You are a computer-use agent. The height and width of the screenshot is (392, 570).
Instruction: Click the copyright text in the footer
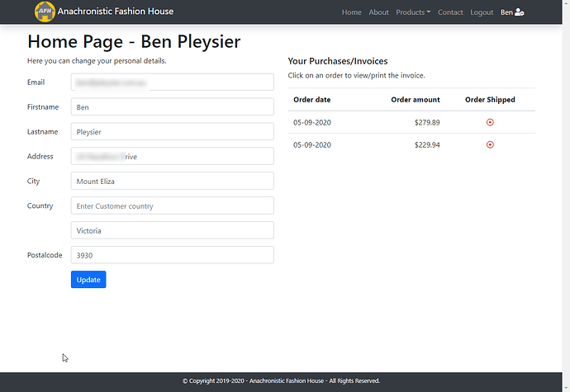point(281,380)
